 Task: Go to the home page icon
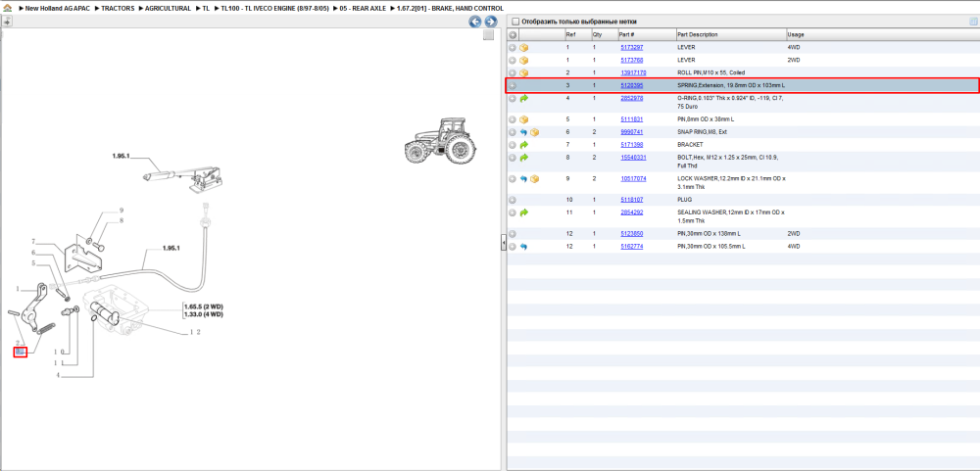[8, 8]
